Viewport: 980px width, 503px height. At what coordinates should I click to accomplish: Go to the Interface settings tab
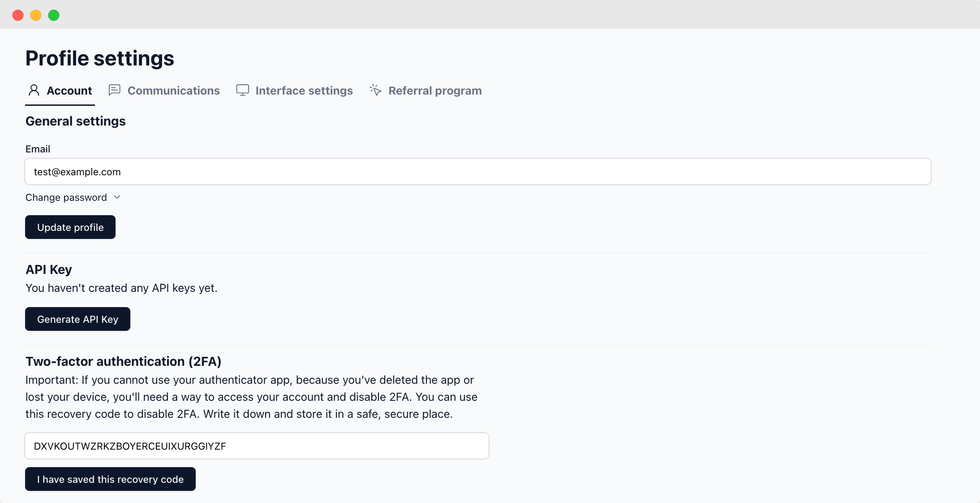[x=304, y=91]
